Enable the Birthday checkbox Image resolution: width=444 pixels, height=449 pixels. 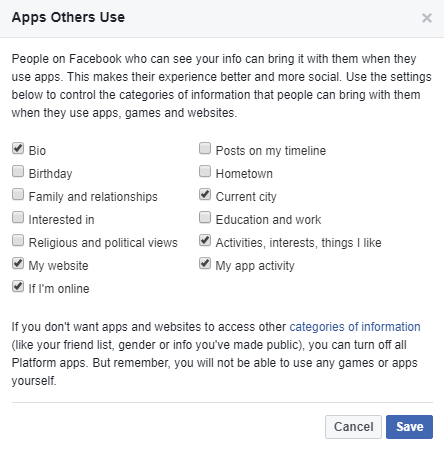18,171
